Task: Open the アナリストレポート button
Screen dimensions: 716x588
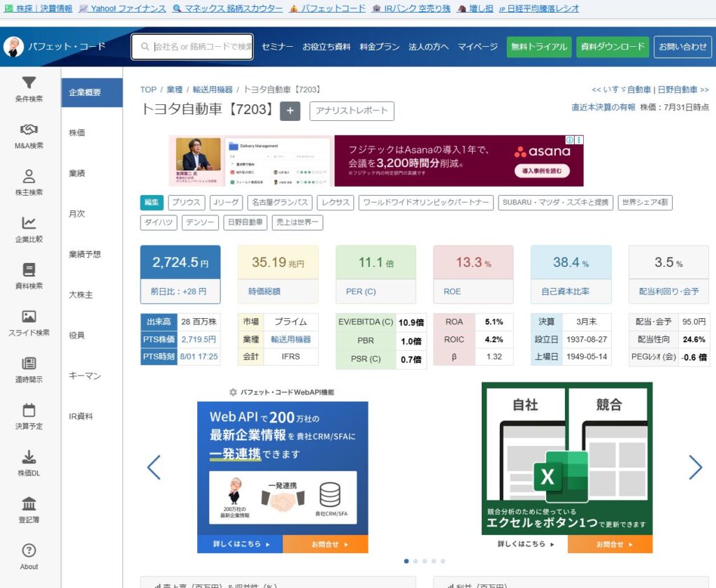Action: [x=352, y=111]
